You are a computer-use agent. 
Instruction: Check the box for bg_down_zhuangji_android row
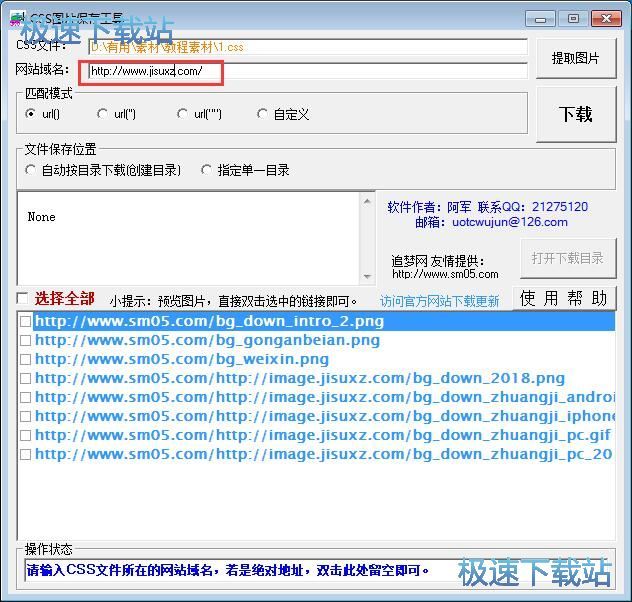click(25, 397)
